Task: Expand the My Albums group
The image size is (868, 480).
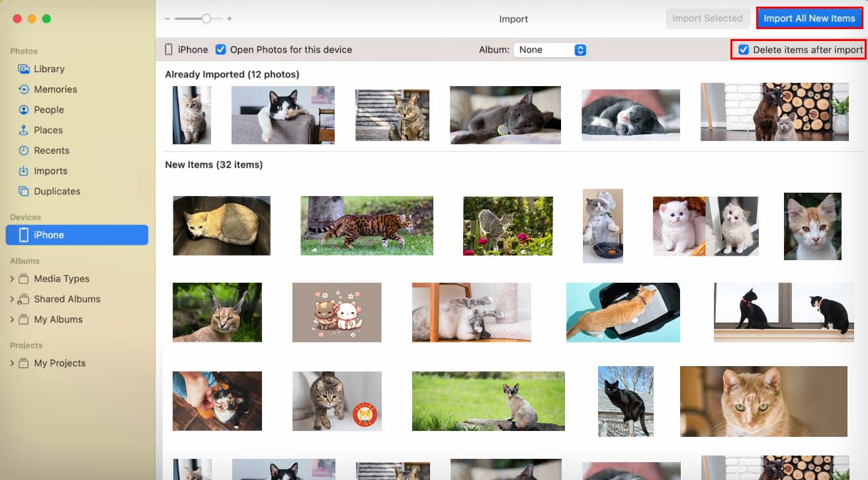Action: [x=12, y=320]
